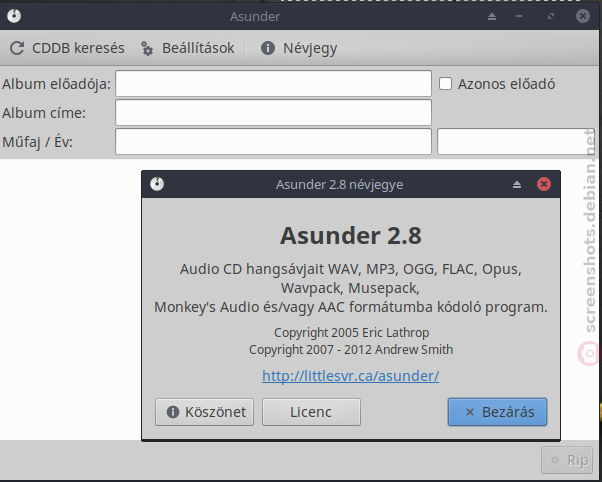Open the littlesvr.ca/asunder link
The width and height of the screenshot is (602, 482).
(x=351, y=376)
